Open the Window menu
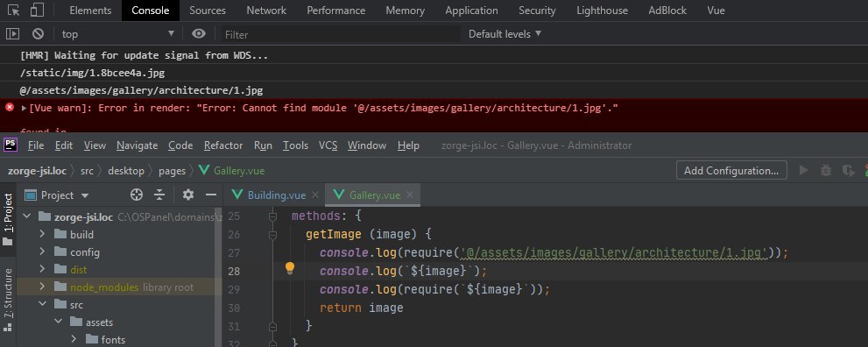Image resolution: width=868 pixels, height=347 pixels. [367, 145]
